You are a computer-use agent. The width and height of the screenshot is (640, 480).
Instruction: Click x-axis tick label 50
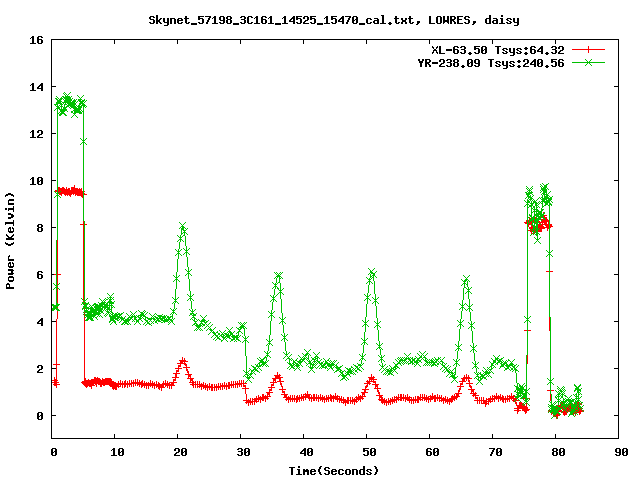(x=369, y=452)
